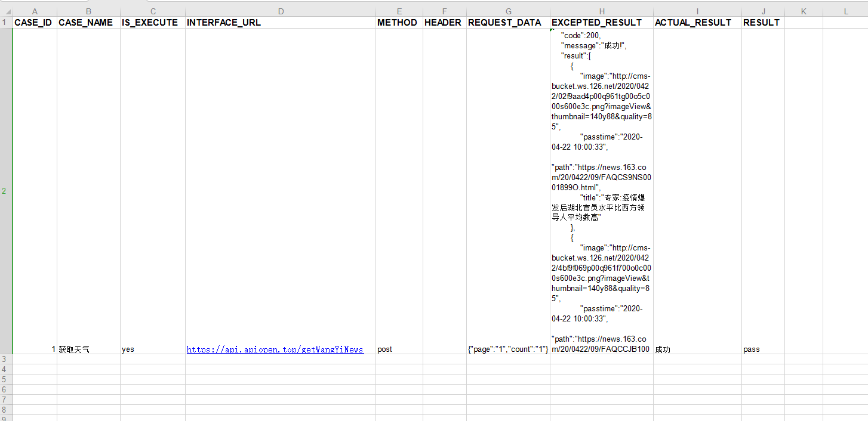The width and height of the screenshot is (868, 421).
Task: Select column K header
Action: click(804, 11)
